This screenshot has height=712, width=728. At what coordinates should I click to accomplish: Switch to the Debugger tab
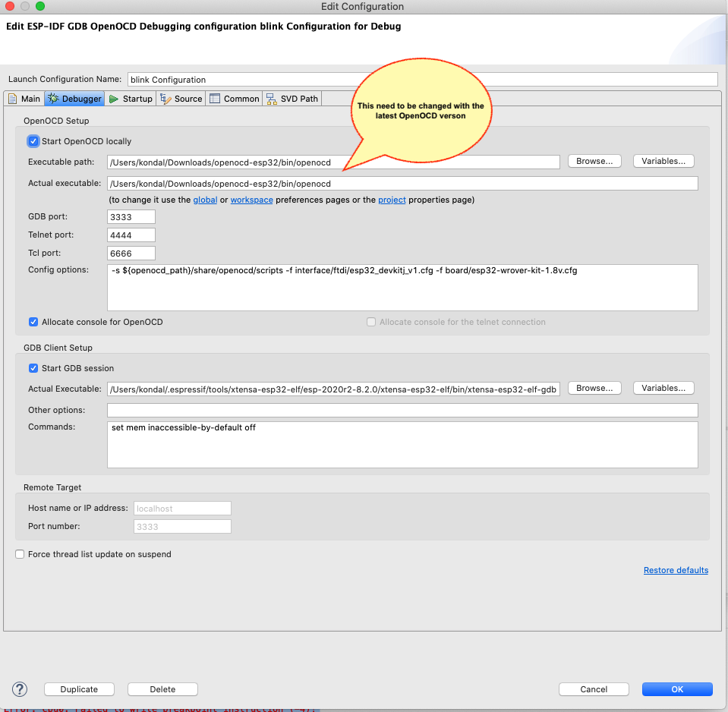(74, 98)
